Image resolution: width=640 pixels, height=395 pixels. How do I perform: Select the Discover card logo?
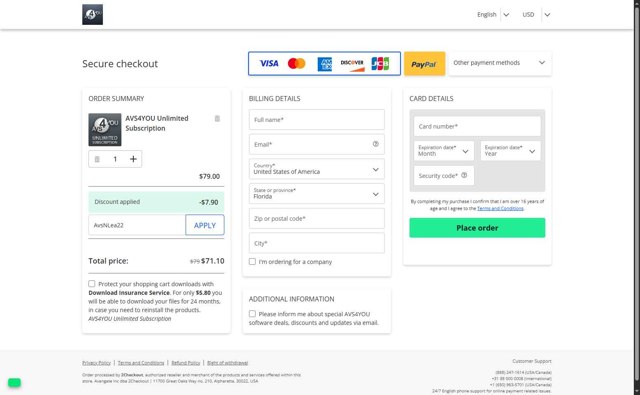coord(352,65)
